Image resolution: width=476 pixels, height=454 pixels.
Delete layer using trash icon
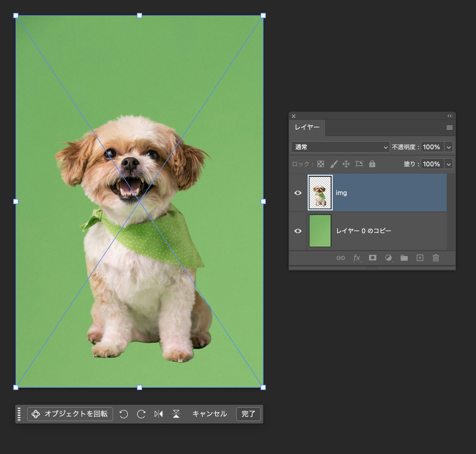pos(436,258)
